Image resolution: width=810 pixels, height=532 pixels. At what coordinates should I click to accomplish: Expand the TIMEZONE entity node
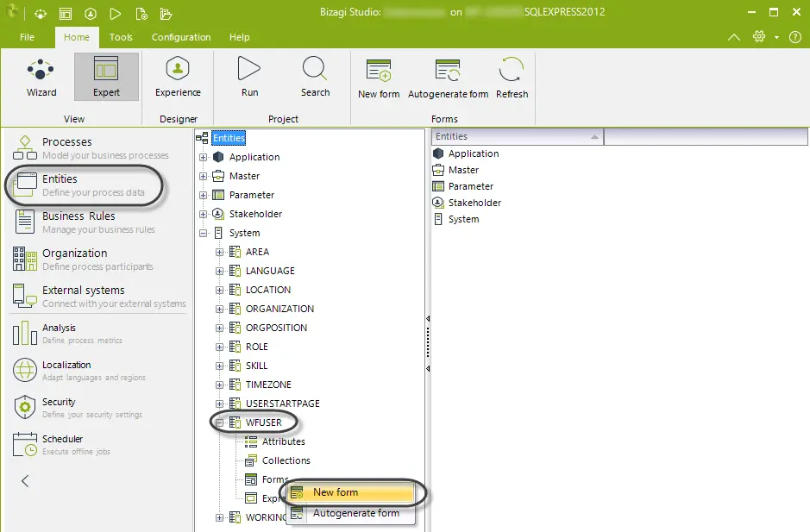220,385
